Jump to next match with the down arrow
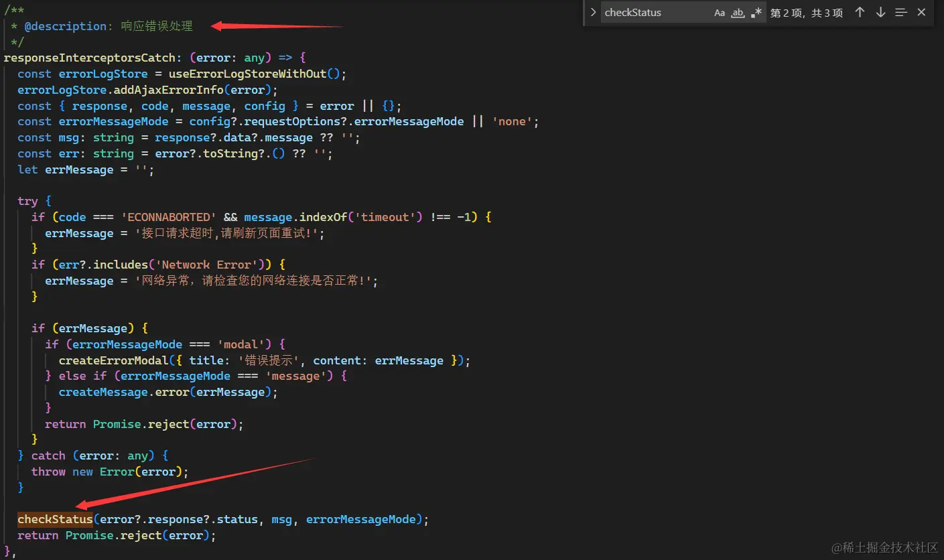Viewport: 944px width, 560px height. point(880,12)
